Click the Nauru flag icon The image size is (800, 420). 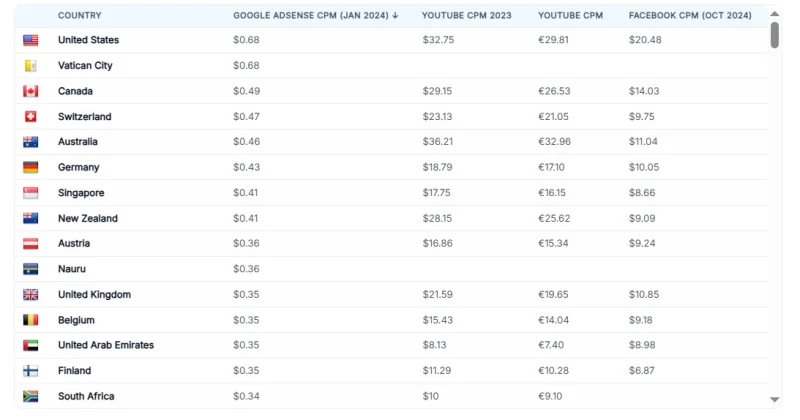31,269
